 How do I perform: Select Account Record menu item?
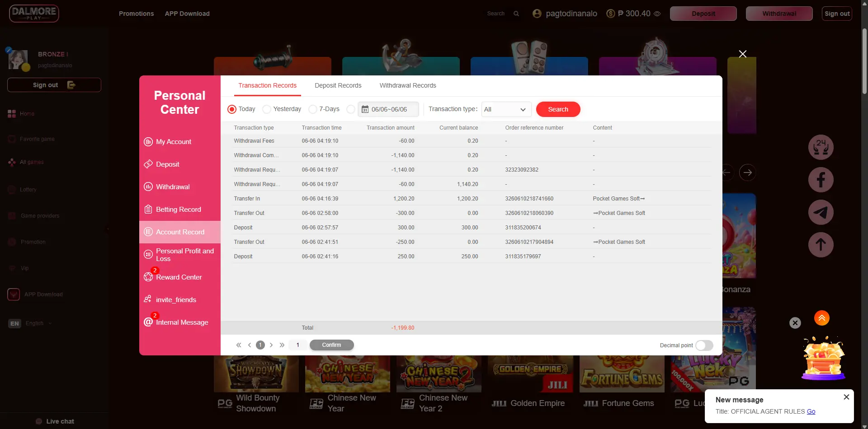pyautogui.click(x=180, y=232)
